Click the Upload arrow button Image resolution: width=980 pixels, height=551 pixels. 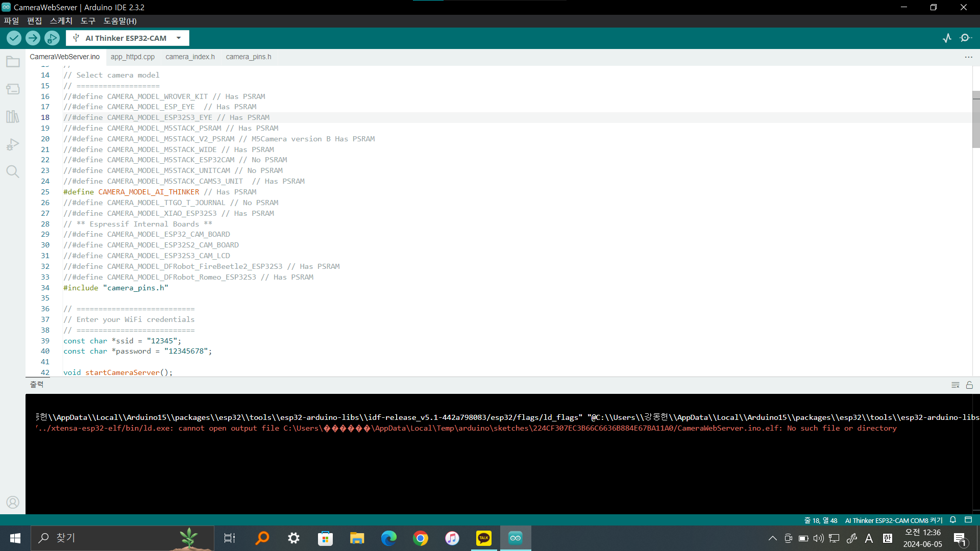click(x=33, y=38)
